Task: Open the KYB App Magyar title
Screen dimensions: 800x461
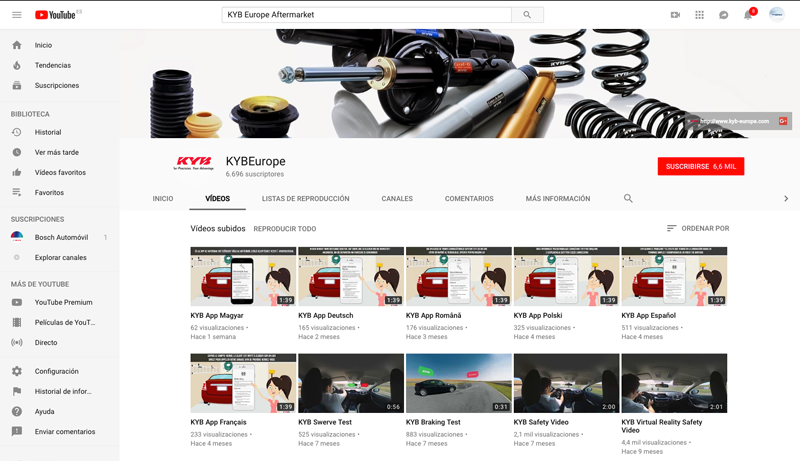Action: pos(217,316)
